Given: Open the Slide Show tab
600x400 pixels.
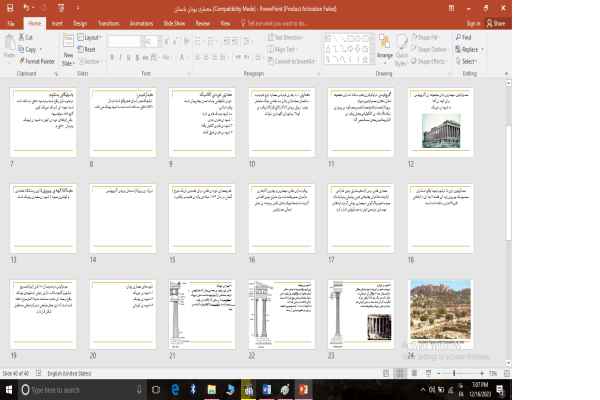Looking at the screenshot, I should click(174, 20).
